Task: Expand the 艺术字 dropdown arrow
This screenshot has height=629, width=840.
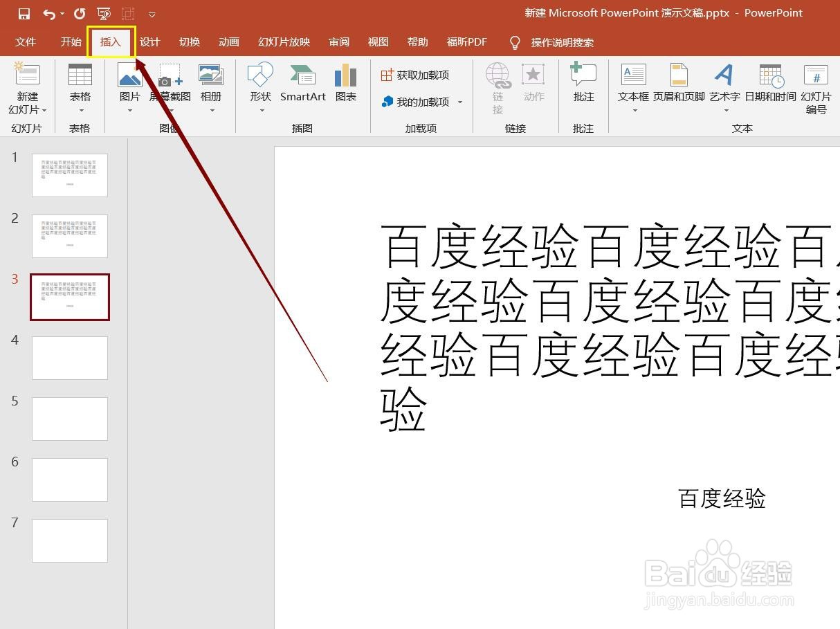Action: click(725, 111)
